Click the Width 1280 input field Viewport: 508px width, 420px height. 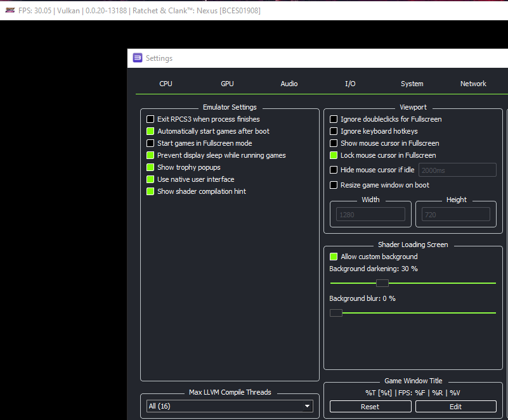[x=370, y=215]
